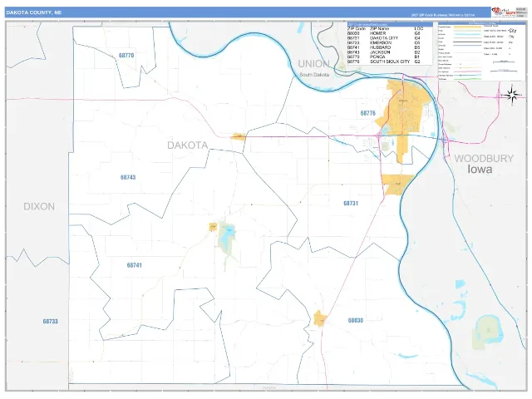Click the yellow populated-area swatch in legend

[467, 27]
